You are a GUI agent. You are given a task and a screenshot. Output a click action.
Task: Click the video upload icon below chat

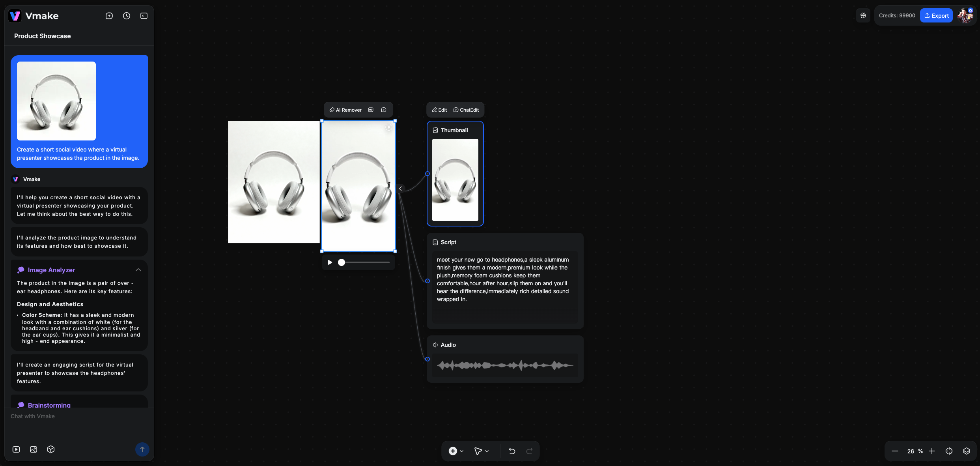point(16,449)
